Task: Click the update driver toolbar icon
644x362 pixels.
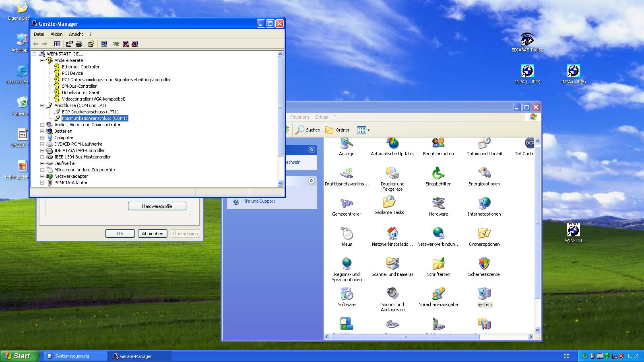Action: point(116,44)
